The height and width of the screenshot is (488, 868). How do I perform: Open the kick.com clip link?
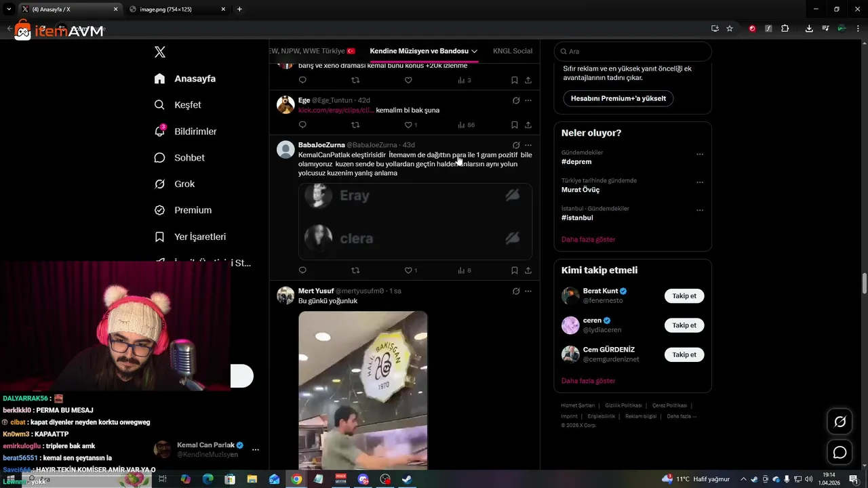pyautogui.click(x=336, y=110)
